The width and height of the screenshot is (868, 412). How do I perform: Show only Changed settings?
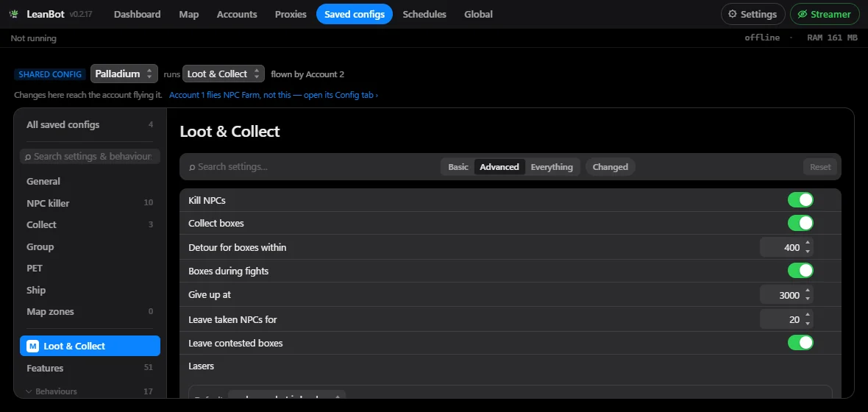pyautogui.click(x=610, y=167)
